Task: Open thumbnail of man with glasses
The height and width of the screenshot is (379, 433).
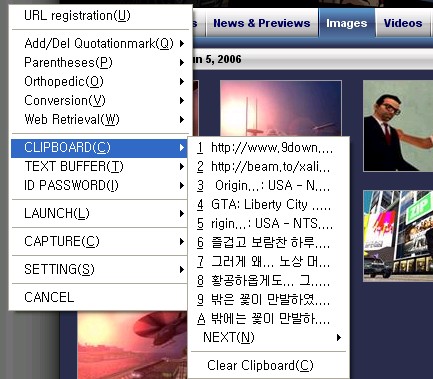Action: point(398,126)
